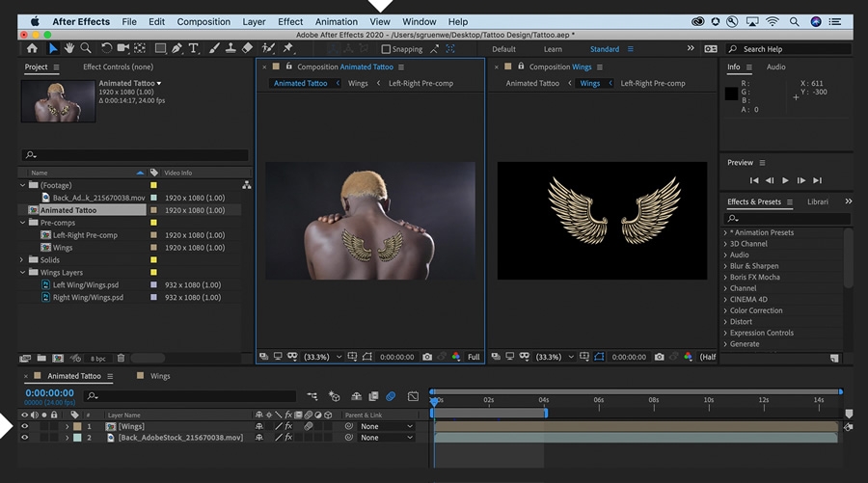868x483 pixels.
Task: Select the Zoom magnifier tool
Action: (86, 48)
